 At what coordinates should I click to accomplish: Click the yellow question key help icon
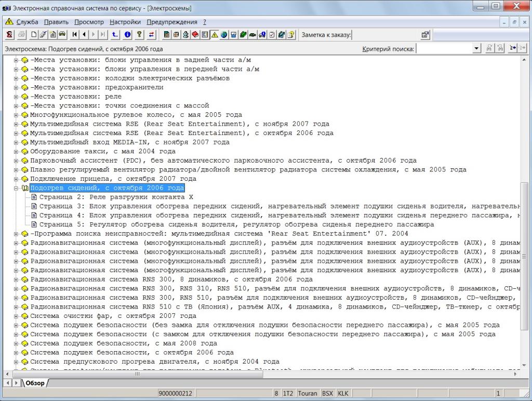(x=139, y=35)
